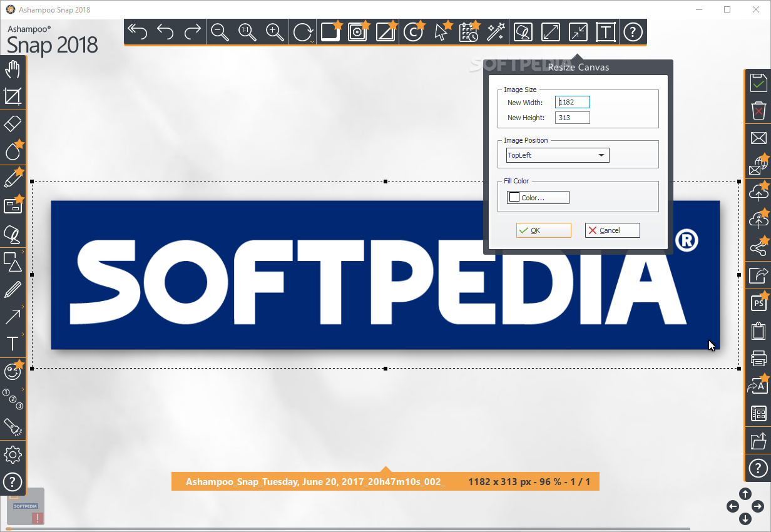The height and width of the screenshot is (532, 771).
Task: Click the share nodes icon
Action: [758, 247]
